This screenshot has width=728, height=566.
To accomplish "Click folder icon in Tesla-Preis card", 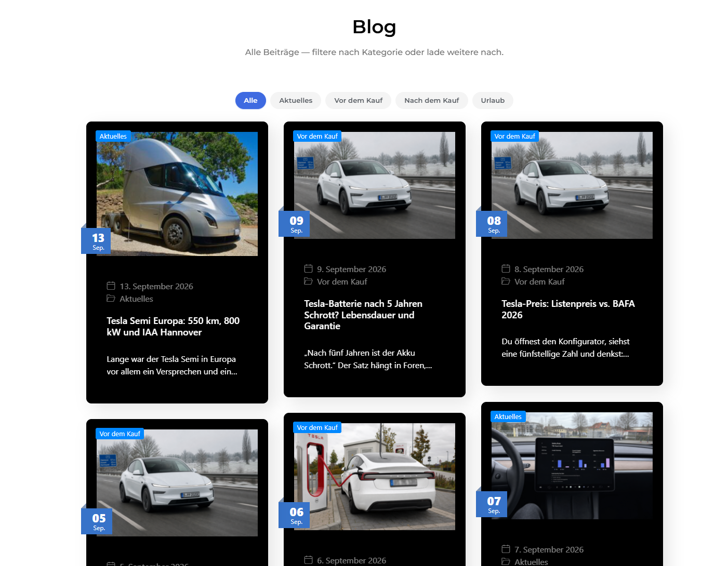I will [x=506, y=281].
